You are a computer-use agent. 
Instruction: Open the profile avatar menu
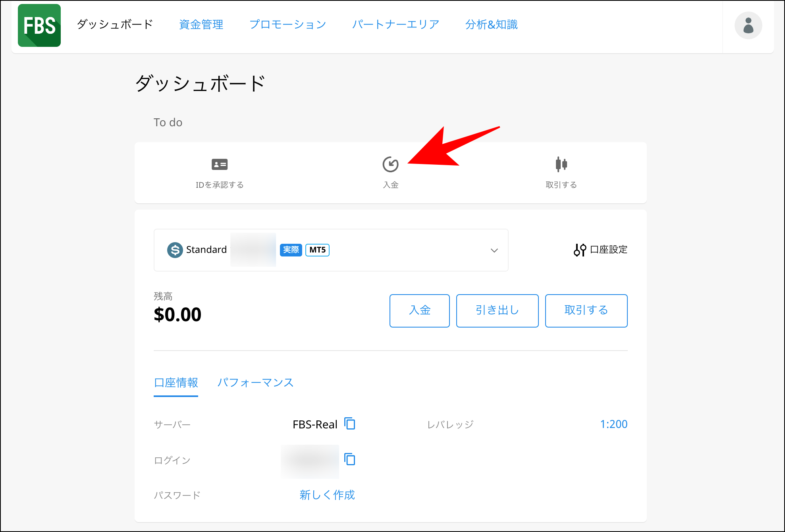pyautogui.click(x=748, y=25)
